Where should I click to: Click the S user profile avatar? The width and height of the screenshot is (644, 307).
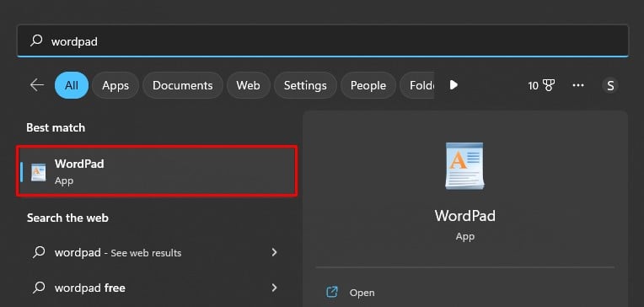tap(610, 85)
